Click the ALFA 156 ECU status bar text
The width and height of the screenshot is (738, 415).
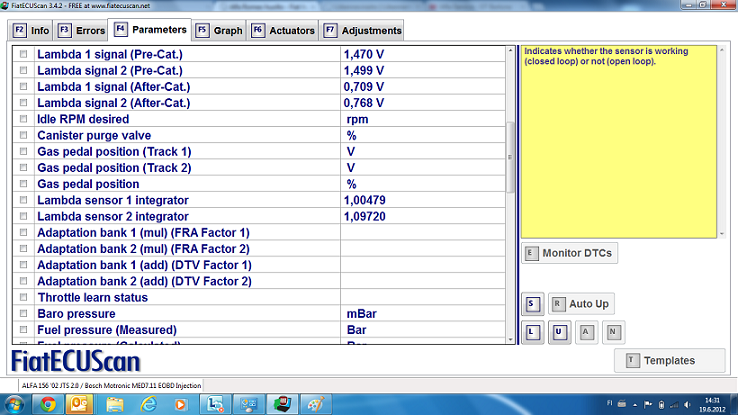pos(112,385)
